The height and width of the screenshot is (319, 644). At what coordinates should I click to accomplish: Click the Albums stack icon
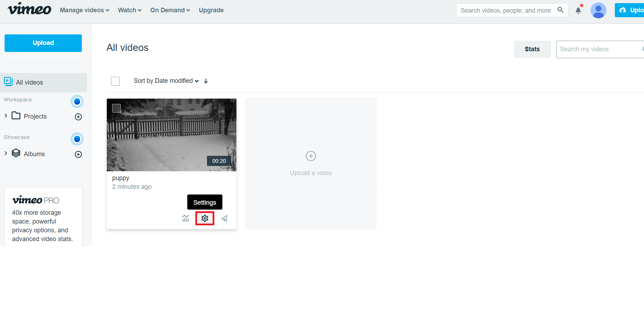pos(16,153)
